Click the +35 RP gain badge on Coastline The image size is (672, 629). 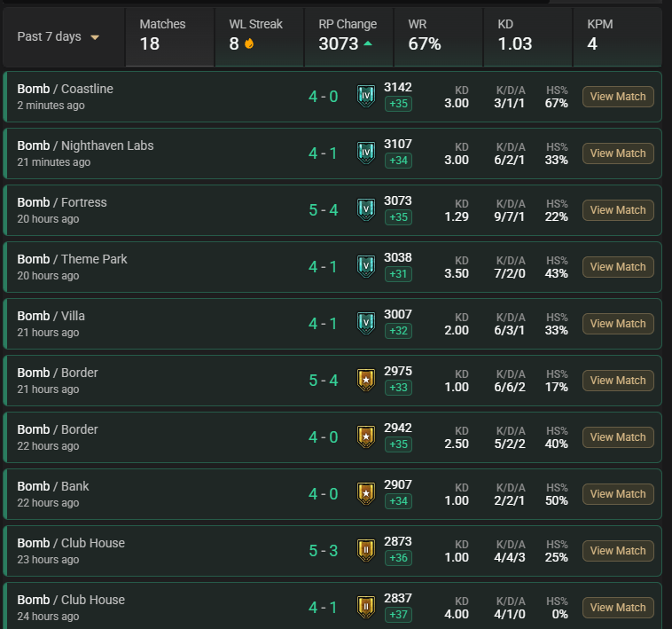click(x=399, y=104)
